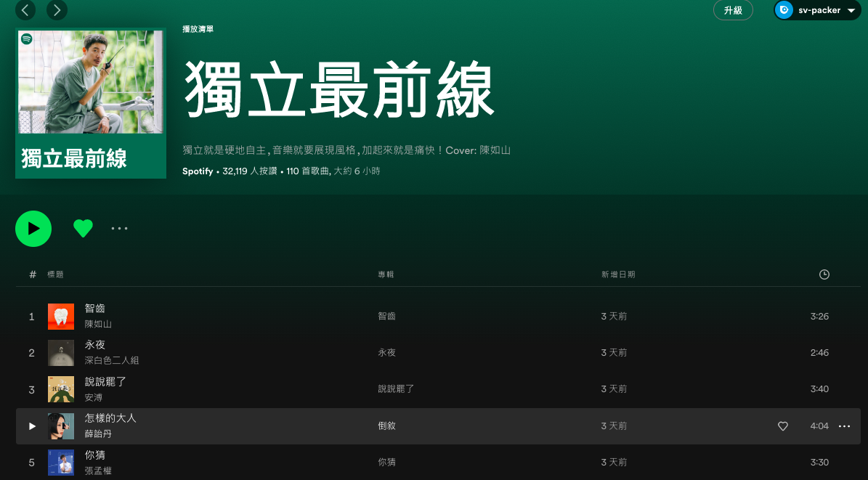Image resolution: width=868 pixels, height=480 pixels.
Task: Toggle the green heart to unlike playlist
Action: click(x=84, y=229)
